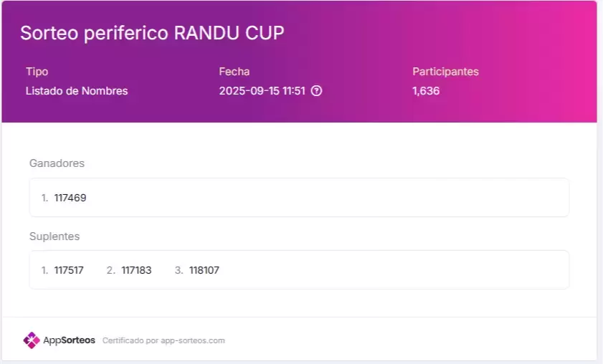Click the participant count 1,636
This screenshot has width=603, height=364.
tap(426, 91)
